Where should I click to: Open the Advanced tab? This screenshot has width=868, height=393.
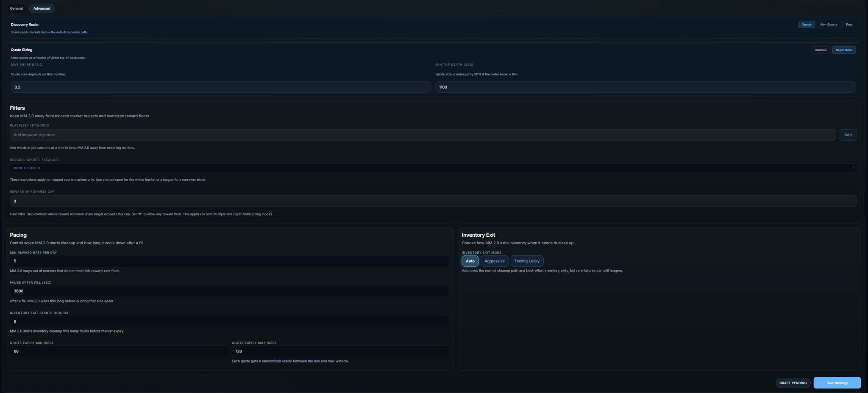tap(42, 8)
